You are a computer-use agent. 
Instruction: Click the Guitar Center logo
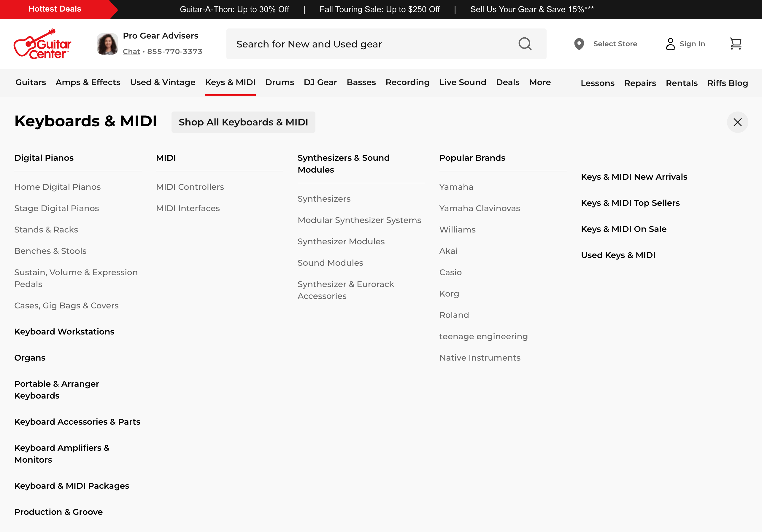coord(43,44)
